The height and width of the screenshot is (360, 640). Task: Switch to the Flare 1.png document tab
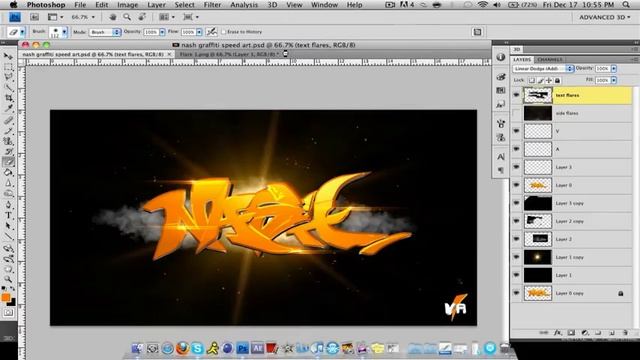click(x=229, y=54)
